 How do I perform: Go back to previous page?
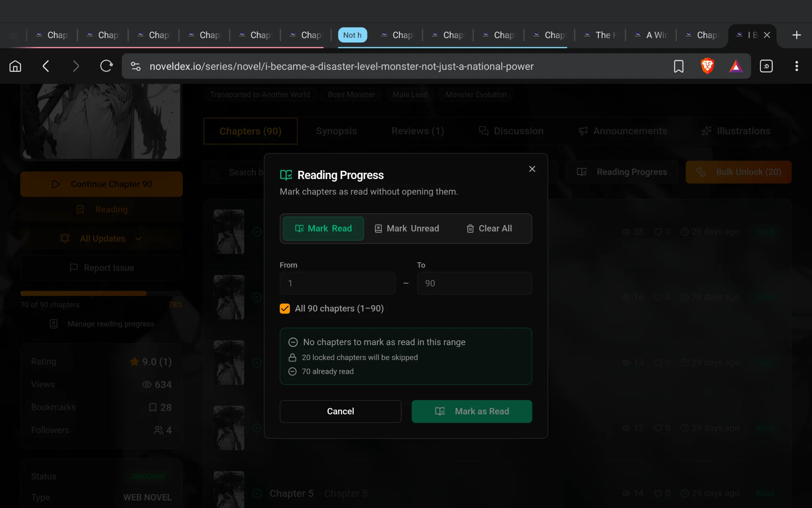46,66
